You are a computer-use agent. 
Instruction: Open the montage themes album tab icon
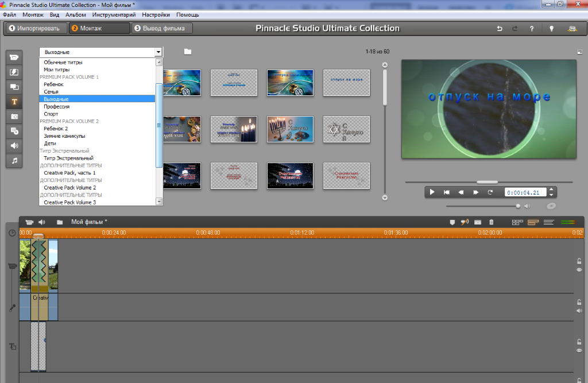[x=14, y=87]
